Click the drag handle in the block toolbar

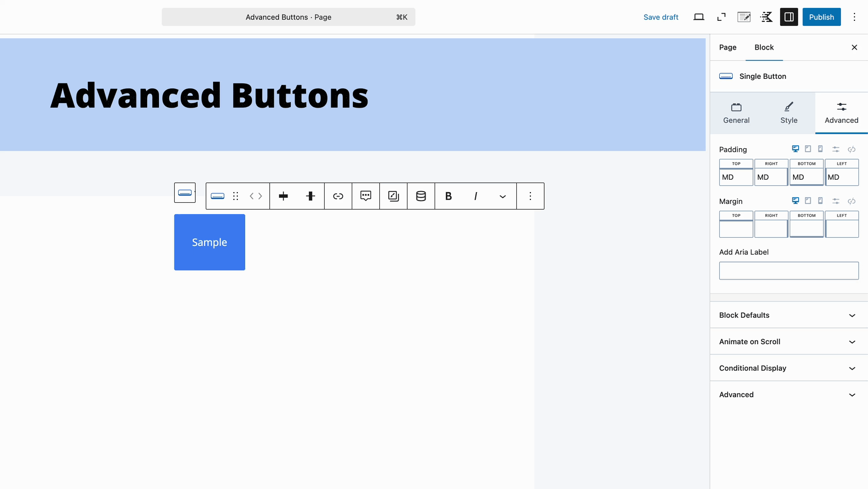[236, 196]
